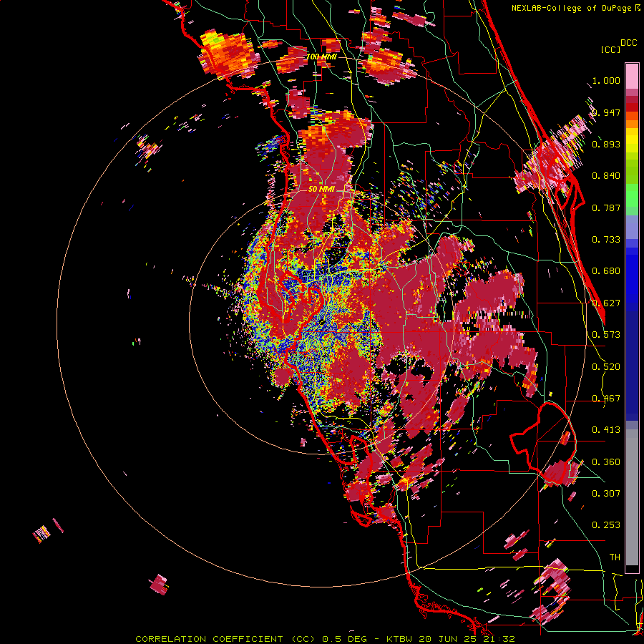The height and width of the screenshot is (644, 644).
Task: Select the 0.413 scale value
Action: click(x=606, y=430)
